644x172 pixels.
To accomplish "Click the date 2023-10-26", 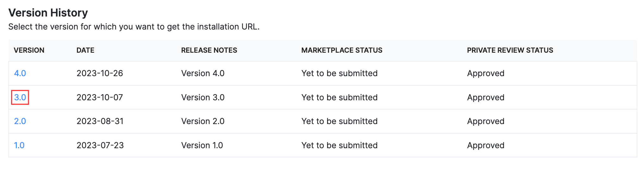I will pos(100,73).
